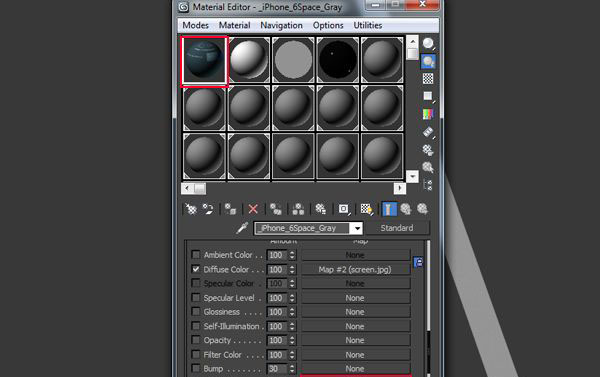Open the Navigation menu
This screenshot has width=600, height=377.
(281, 25)
